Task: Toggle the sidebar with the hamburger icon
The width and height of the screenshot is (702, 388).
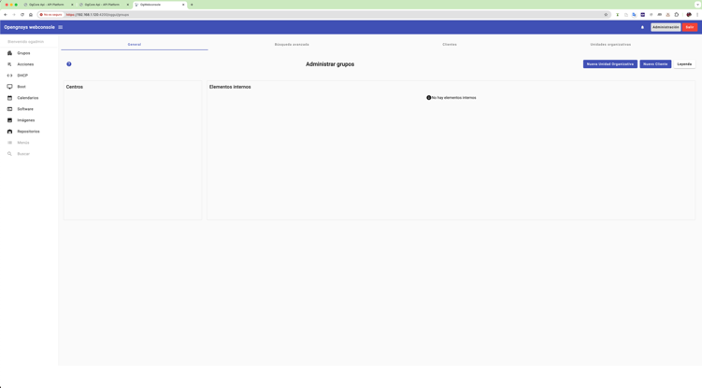Action: [60, 27]
